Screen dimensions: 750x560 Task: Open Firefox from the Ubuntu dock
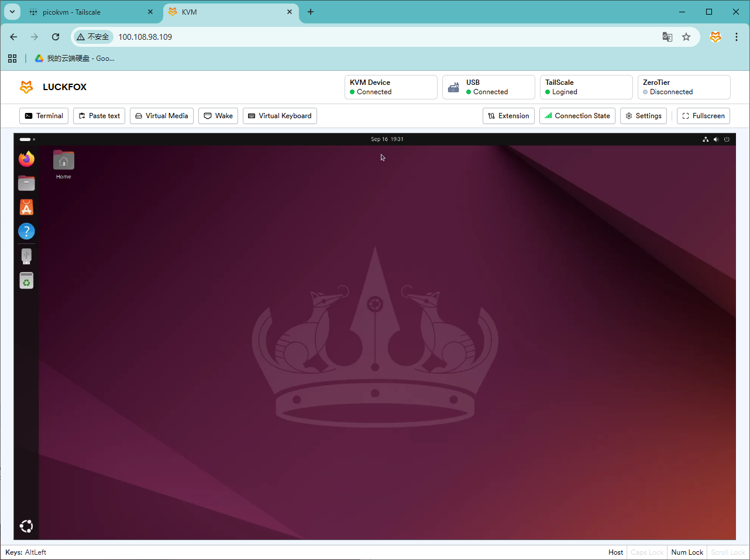(26, 159)
